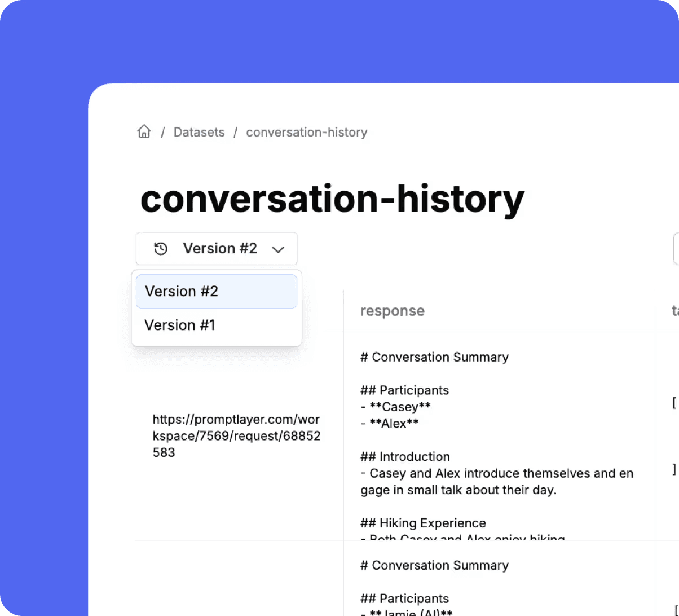Viewport: 679px width, 616px height.
Task: Click the home icon in the breadcrumb
Action: pyautogui.click(x=144, y=132)
